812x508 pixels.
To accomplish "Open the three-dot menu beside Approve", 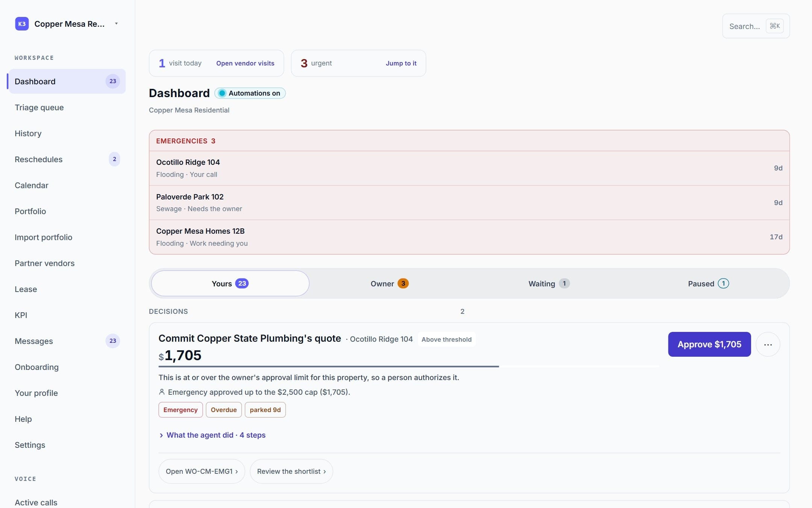I will tap(768, 344).
